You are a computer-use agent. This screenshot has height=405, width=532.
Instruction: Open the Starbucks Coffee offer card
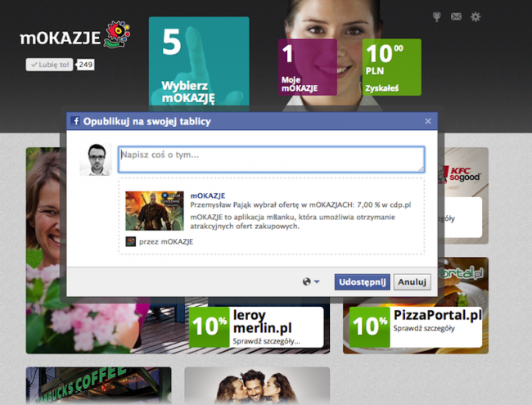(x=98, y=385)
